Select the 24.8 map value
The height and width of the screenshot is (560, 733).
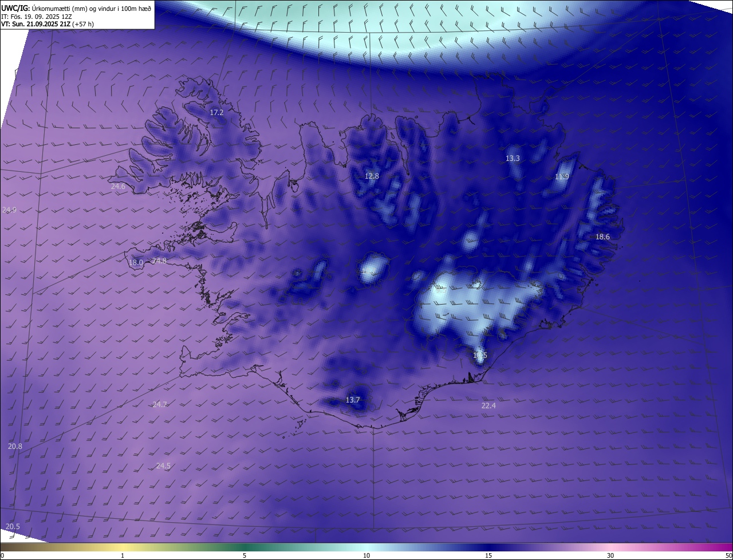coord(159,261)
